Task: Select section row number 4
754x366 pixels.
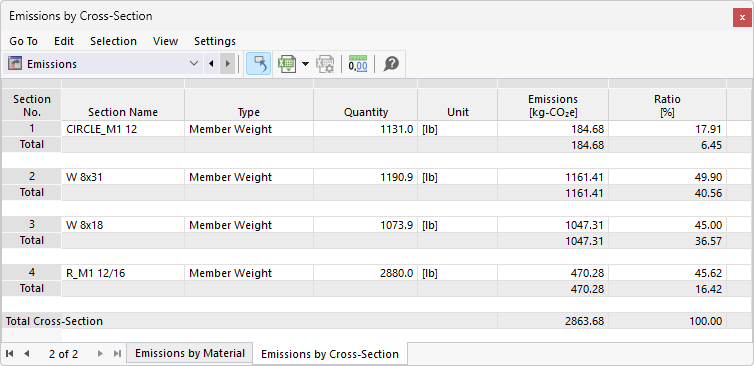Action: click(32, 273)
